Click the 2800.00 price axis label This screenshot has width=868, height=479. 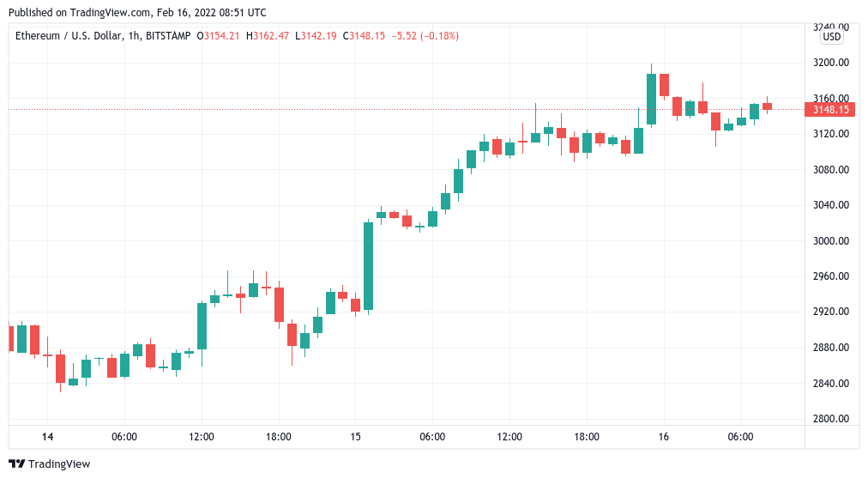[830, 419]
